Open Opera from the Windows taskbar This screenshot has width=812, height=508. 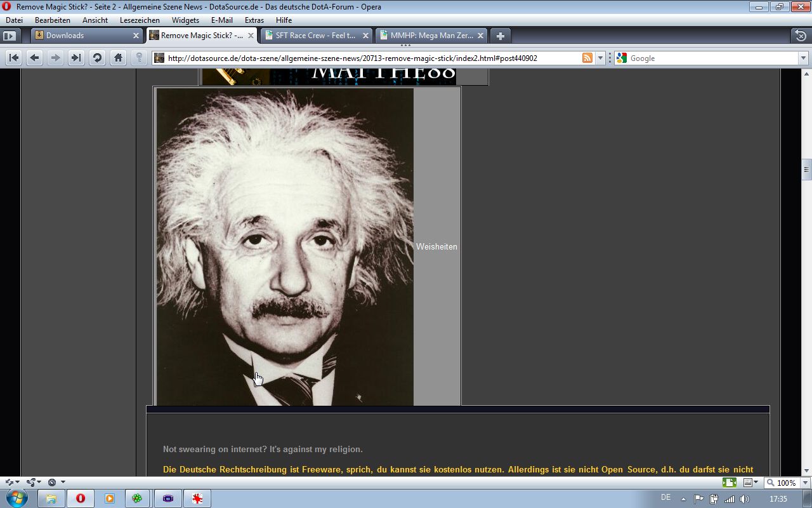(81, 498)
